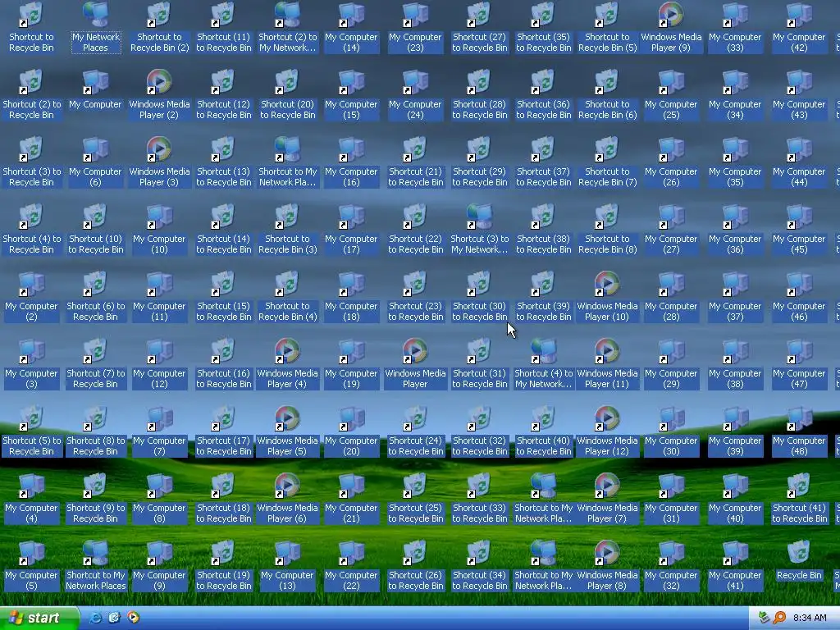This screenshot has height=630, width=840.
Task: Select My Computer (23) shortcut
Action: coord(415,28)
